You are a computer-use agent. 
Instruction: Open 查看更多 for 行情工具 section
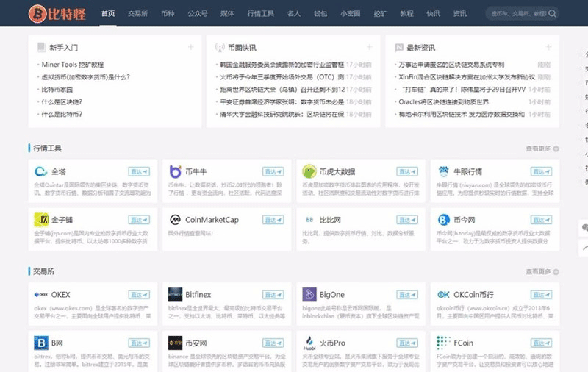[542, 149]
